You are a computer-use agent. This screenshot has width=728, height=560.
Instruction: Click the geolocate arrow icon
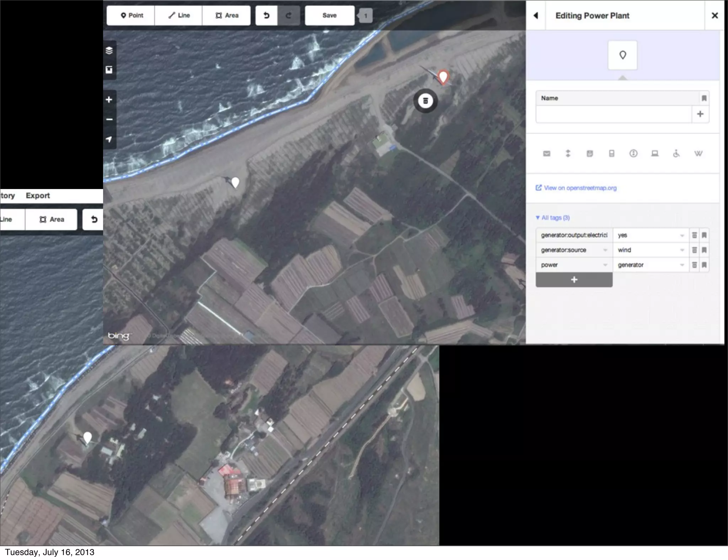tap(109, 139)
